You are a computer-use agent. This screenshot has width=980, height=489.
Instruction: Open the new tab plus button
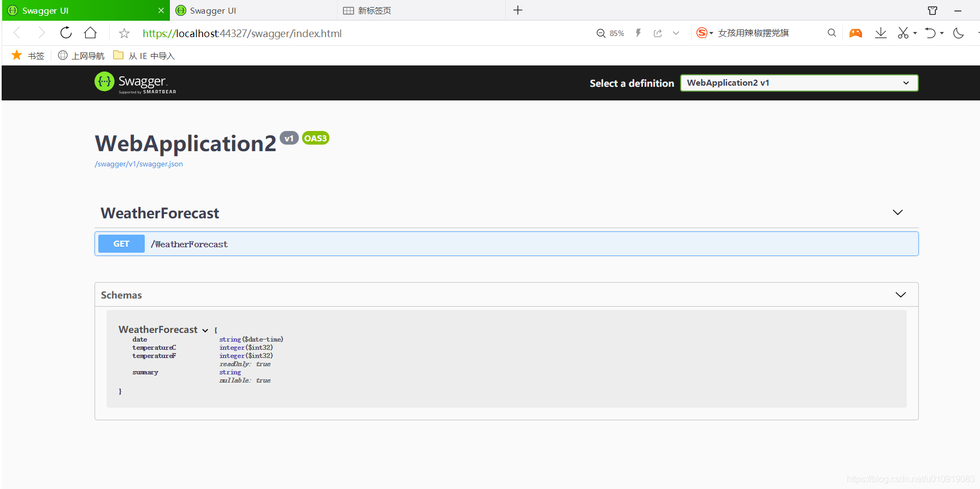click(x=518, y=10)
